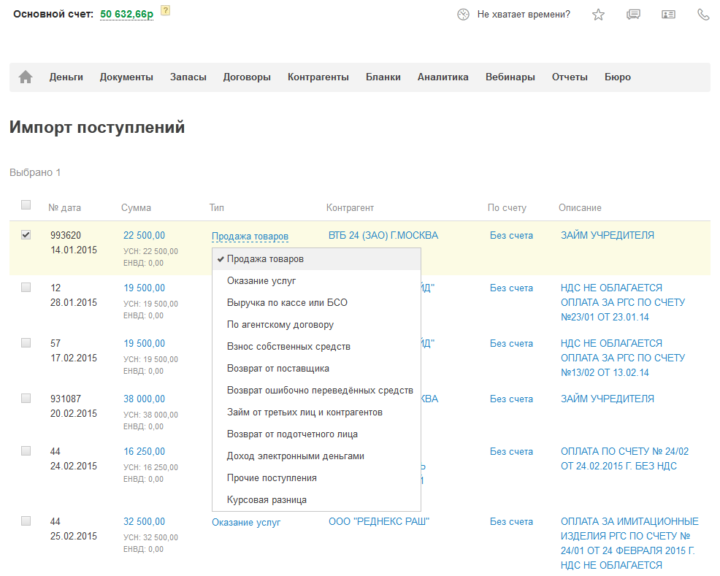Open the chat messages icon

pos(633,15)
